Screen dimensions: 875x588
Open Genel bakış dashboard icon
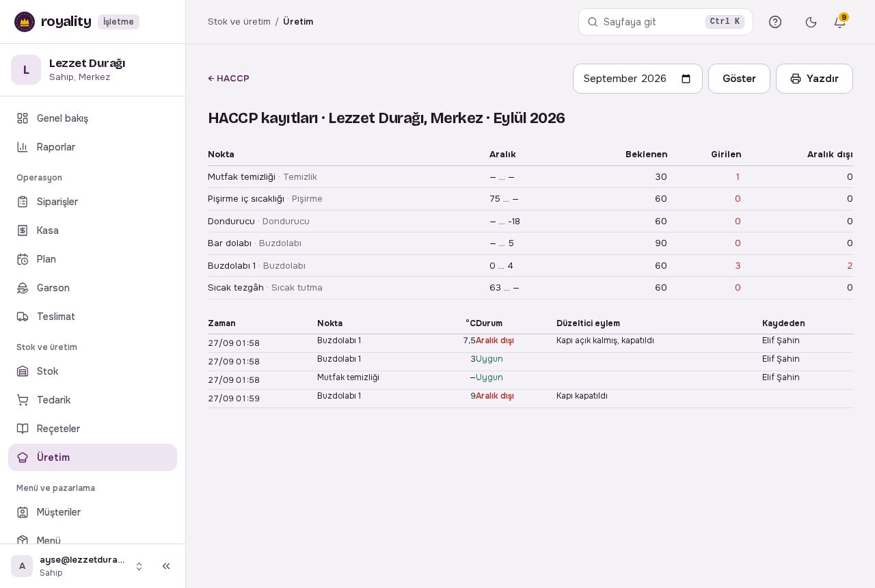point(23,118)
